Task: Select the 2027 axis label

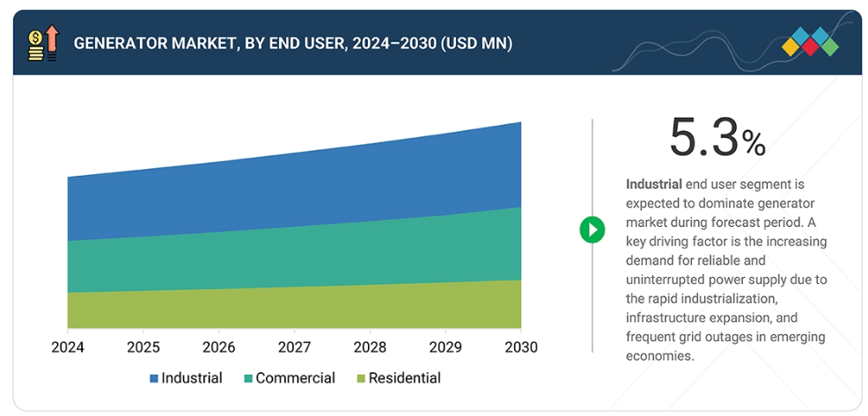Action: tap(294, 347)
